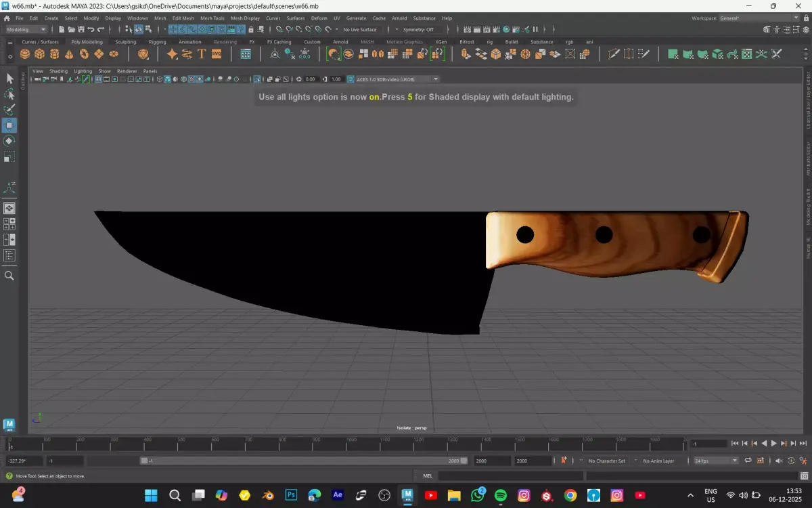Click the Script Editor icon beside the command line
Viewport: 812px width, 508px height.
[804, 476]
